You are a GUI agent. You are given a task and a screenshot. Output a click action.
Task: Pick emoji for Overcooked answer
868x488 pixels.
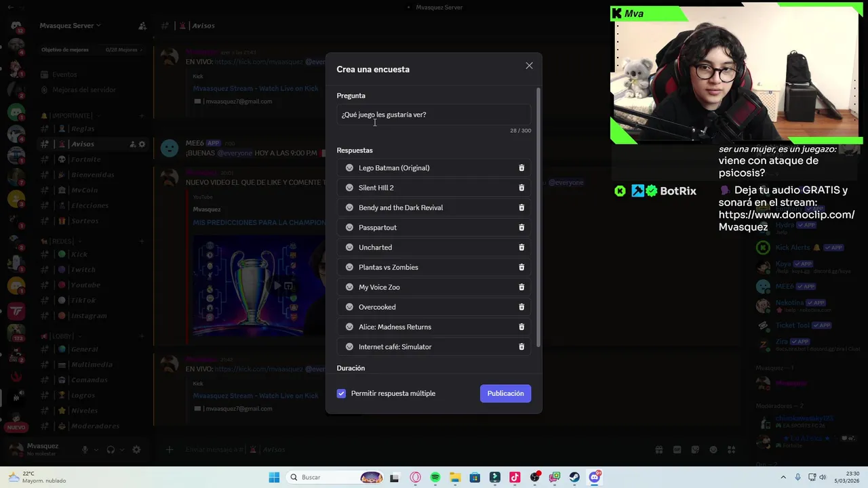[349, 307]
